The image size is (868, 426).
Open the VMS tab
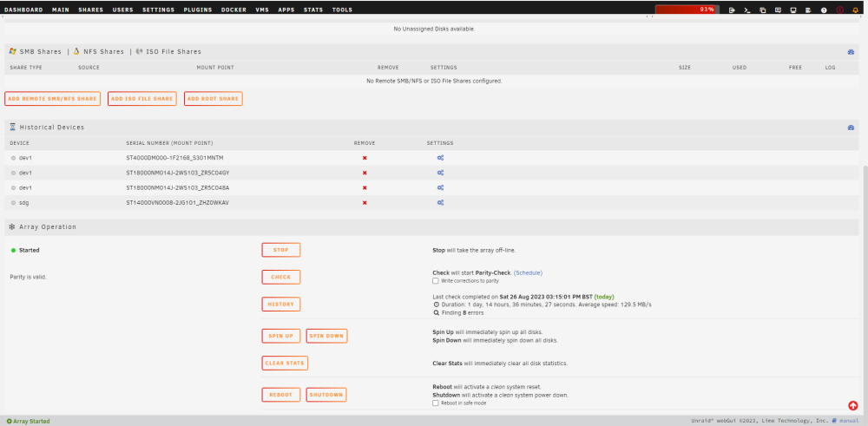tap(262, 10)
